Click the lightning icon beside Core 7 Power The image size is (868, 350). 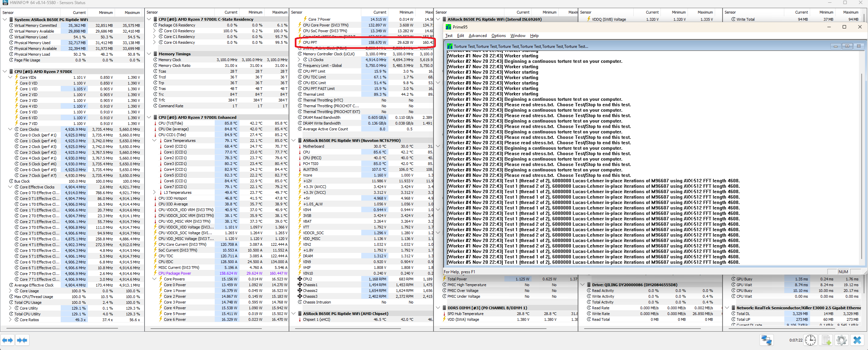click(305, 19)
